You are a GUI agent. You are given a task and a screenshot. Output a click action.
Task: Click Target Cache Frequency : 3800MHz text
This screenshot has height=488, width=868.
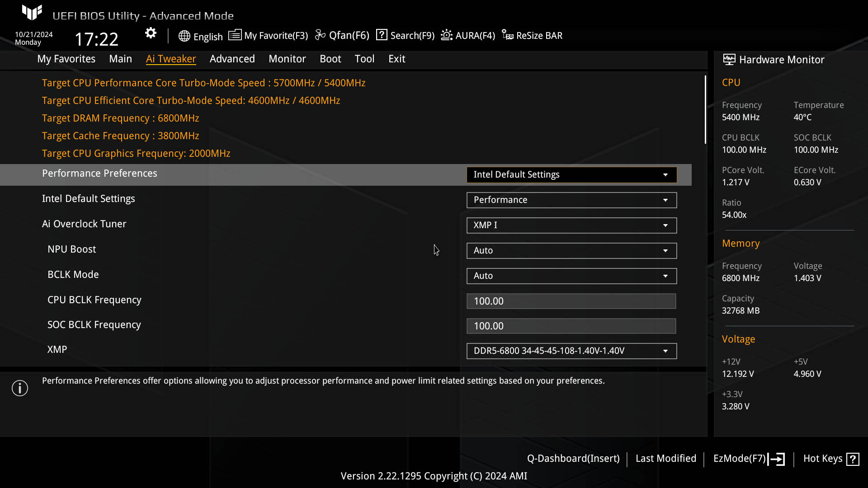coord(121,136)
